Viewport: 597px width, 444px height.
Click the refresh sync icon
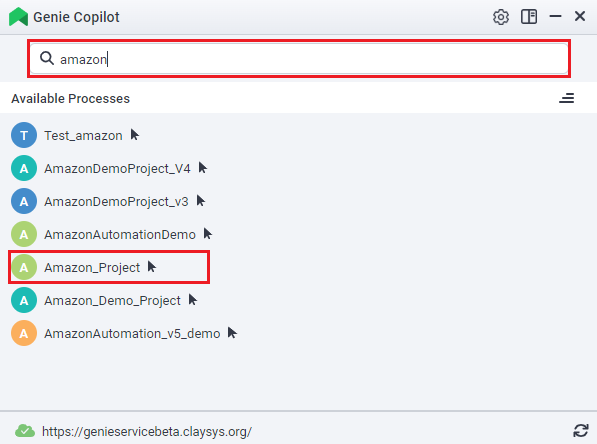[581, 431]
